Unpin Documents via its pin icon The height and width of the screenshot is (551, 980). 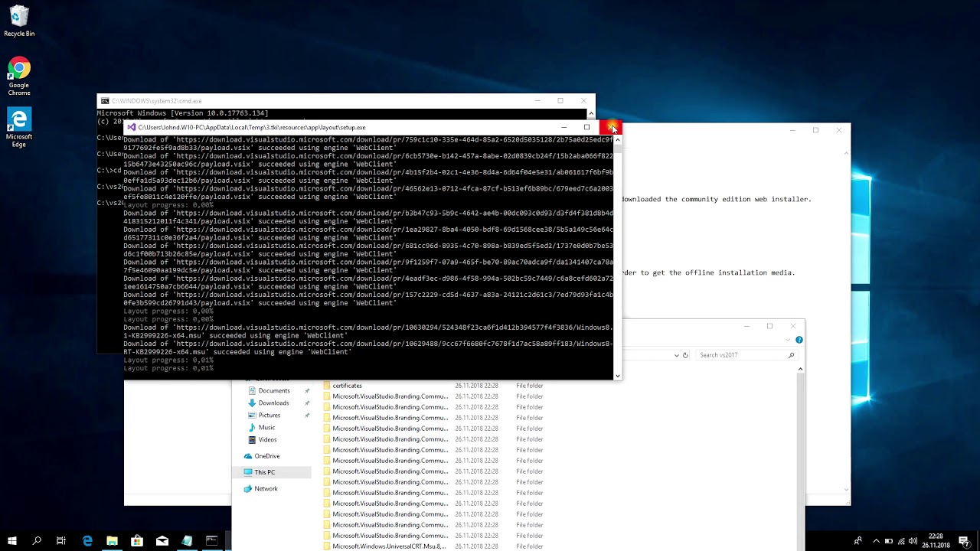(x=307, y=391)
